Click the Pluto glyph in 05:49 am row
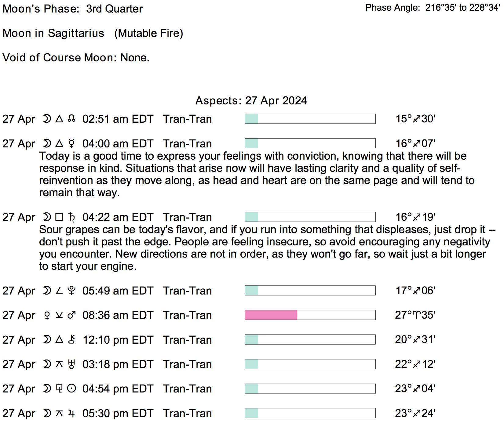The width and height of the screenshot is (504, 423). coord(71,291)
